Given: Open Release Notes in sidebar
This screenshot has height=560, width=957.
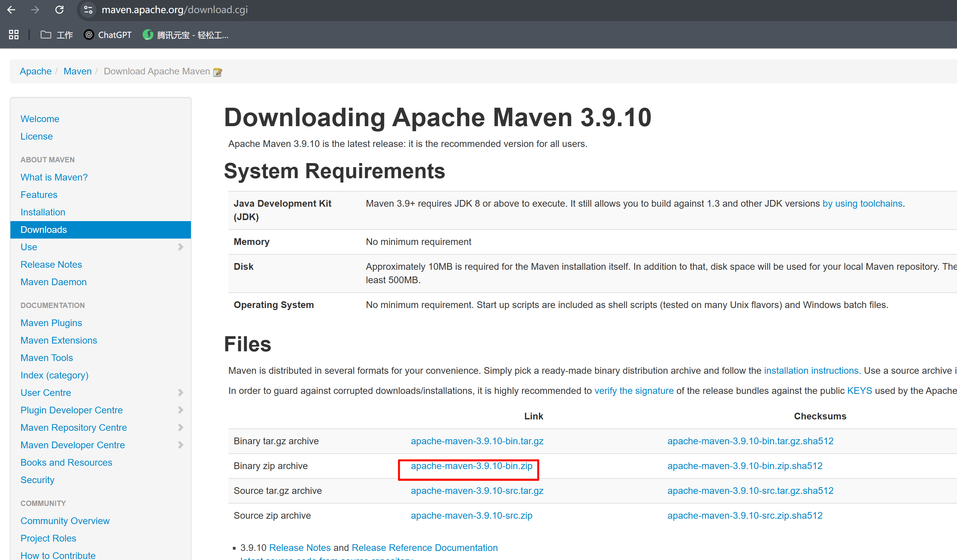Looking at the screenshot, I should point(51,265).
